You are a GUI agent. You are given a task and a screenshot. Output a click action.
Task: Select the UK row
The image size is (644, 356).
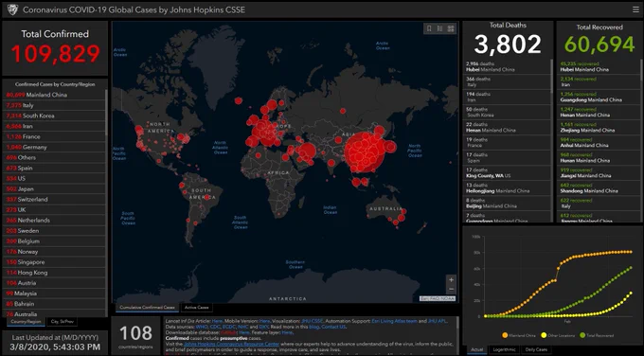click(x=54, y=210)
